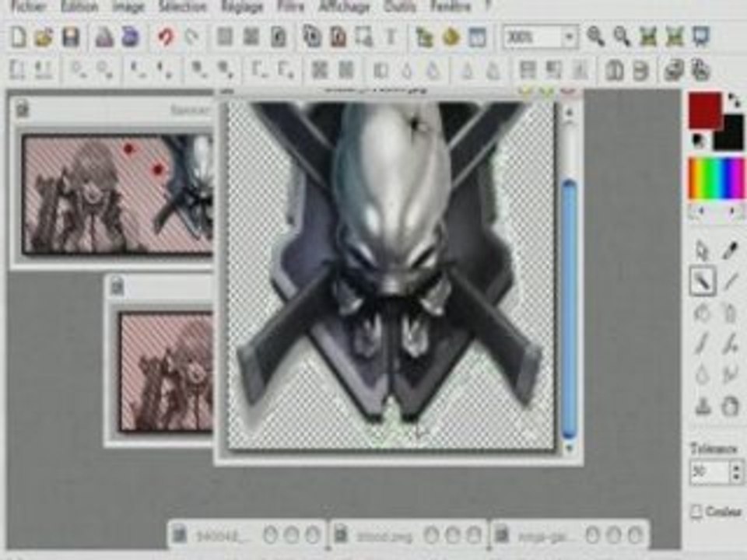
Task: Select the Magic wand tool
Action: pyautogui.click(x=703, y=281)
